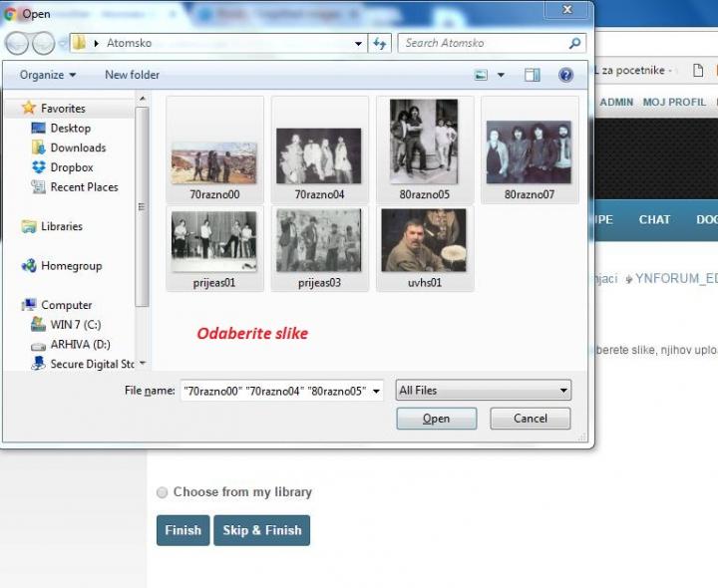Open the help question mark icon
The height and width of the screenshot is (588, 718).
click(x=565, y=75)
